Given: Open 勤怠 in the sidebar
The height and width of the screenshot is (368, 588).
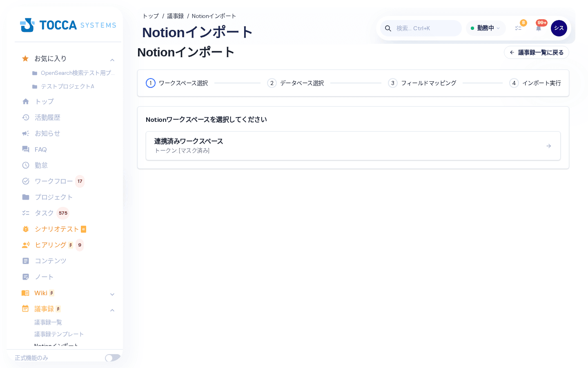Looking at the screenshot, I should (x=41, y=165).
